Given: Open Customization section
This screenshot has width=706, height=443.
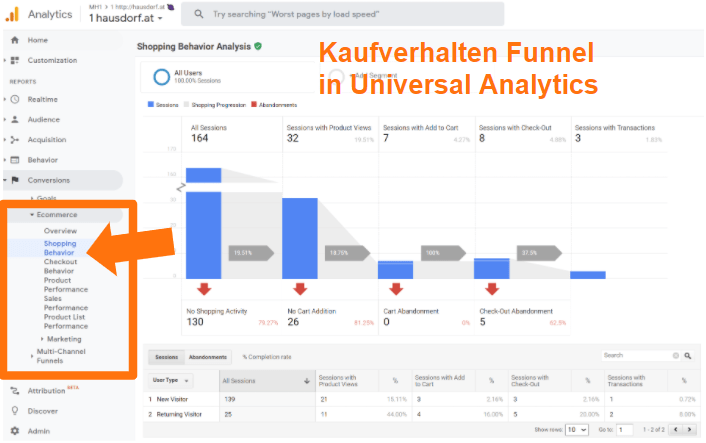Looking at the screenshot, I should click(52, 60).
